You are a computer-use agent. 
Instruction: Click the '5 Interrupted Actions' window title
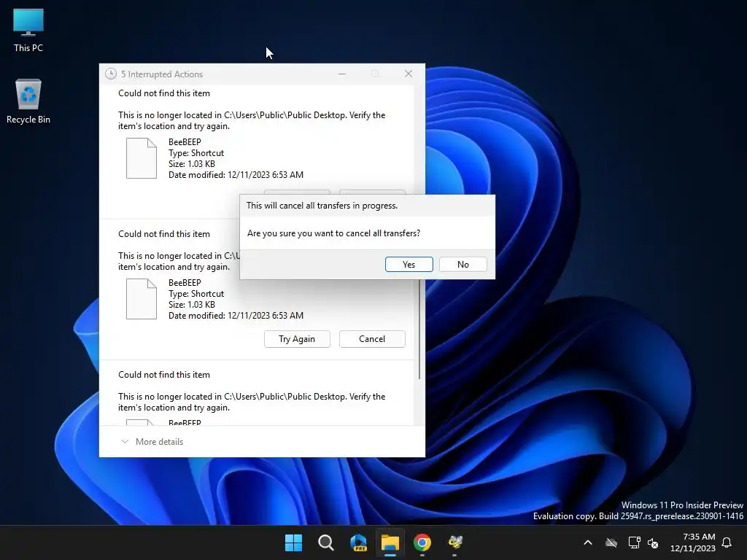coord(162,74)
